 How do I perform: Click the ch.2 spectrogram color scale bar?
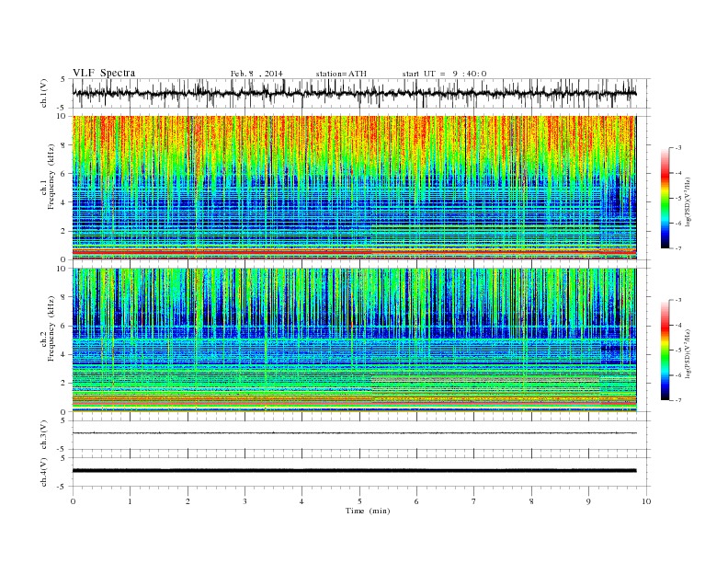pos(665,350)
